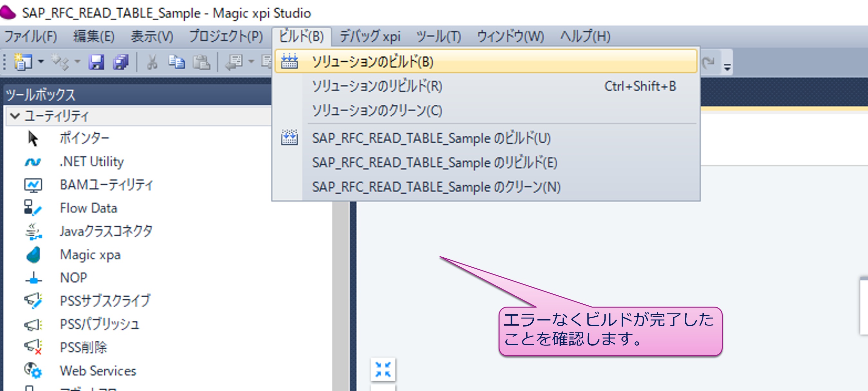
Task: Open the add item dropdown arrow
Action: 78,62
